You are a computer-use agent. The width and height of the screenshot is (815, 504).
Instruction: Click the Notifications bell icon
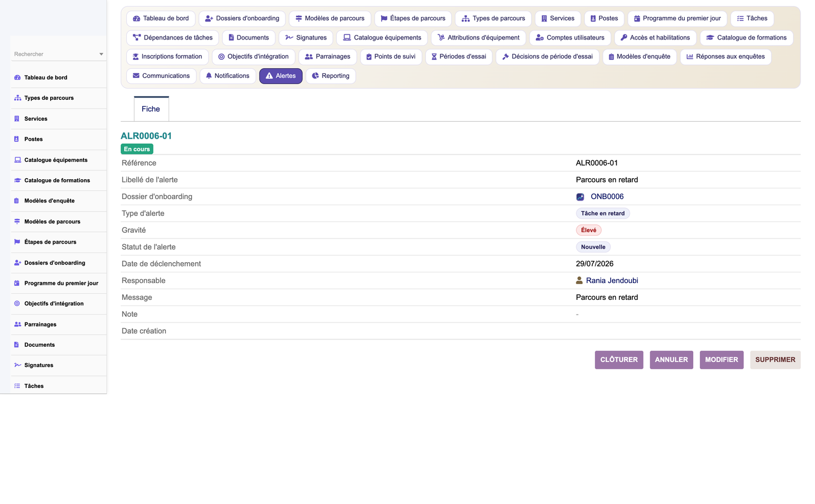coord(209,76)
